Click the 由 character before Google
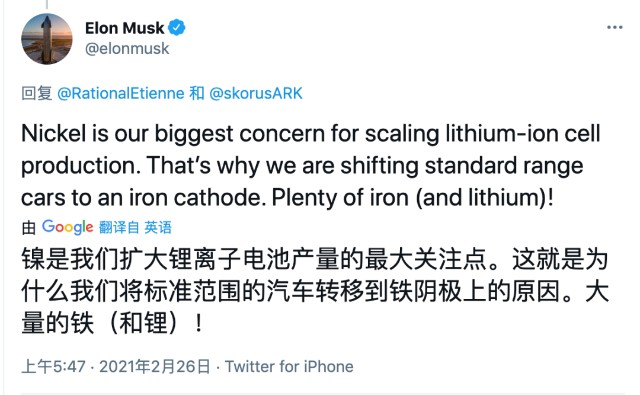The height and width of the screenshot is (395, 640). coord(29,227)
